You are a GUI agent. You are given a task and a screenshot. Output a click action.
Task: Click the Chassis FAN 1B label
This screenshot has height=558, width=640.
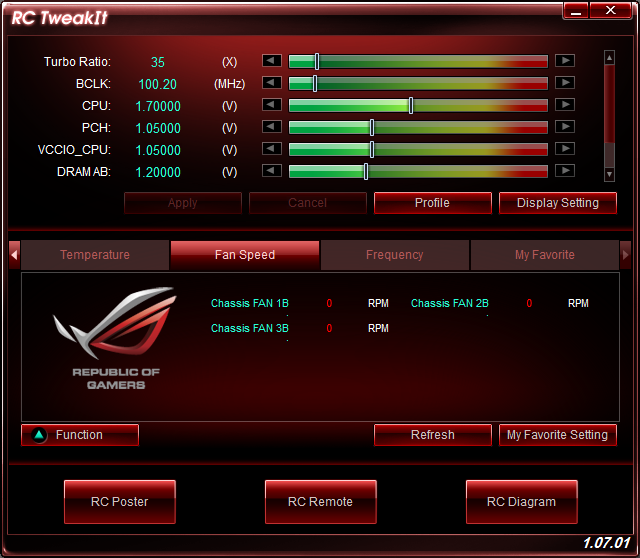coord(250,303)
